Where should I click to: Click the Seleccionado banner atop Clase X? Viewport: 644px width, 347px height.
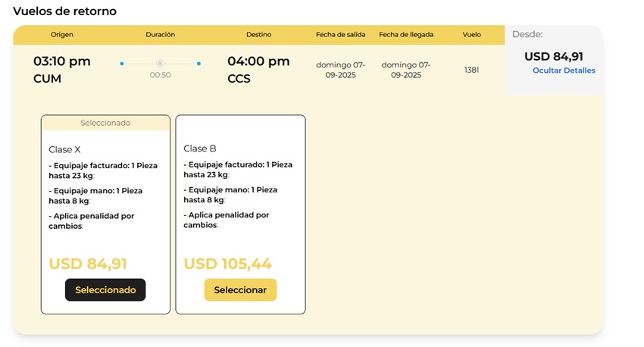point(105,123)
